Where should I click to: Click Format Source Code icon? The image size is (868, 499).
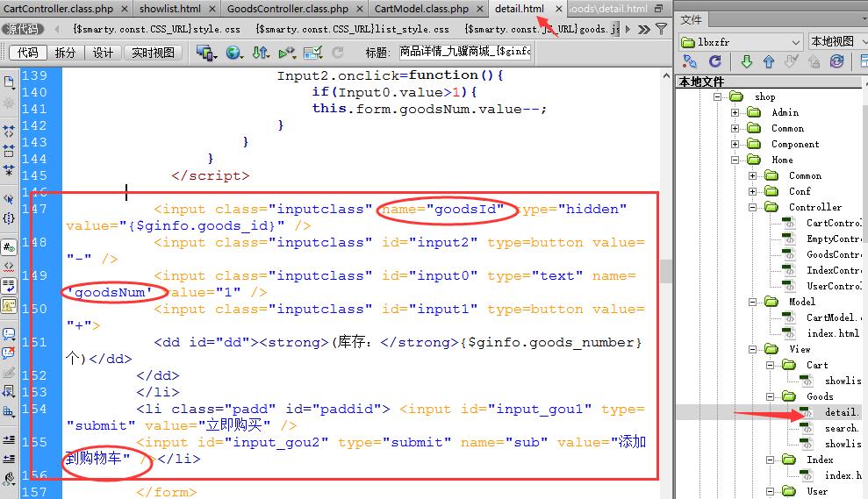click(x=9, y=478)
